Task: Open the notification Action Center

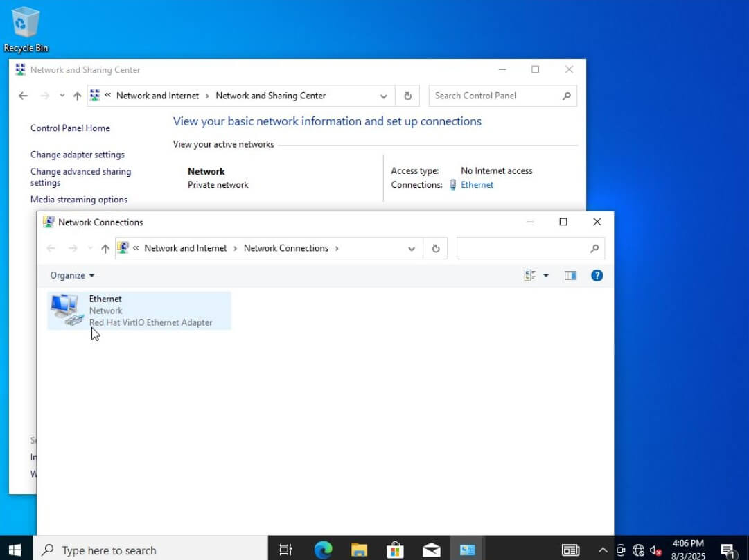Action: coord(728,550)
